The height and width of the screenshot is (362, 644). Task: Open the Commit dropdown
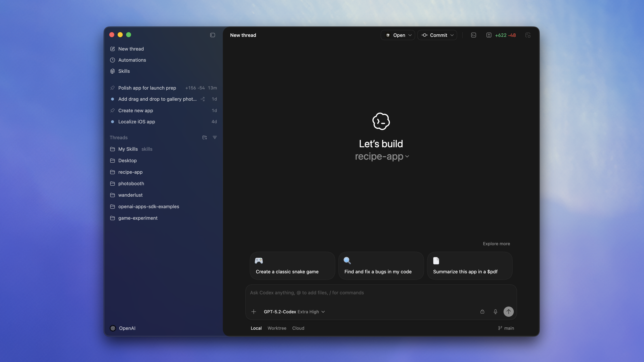pos(437,35)
